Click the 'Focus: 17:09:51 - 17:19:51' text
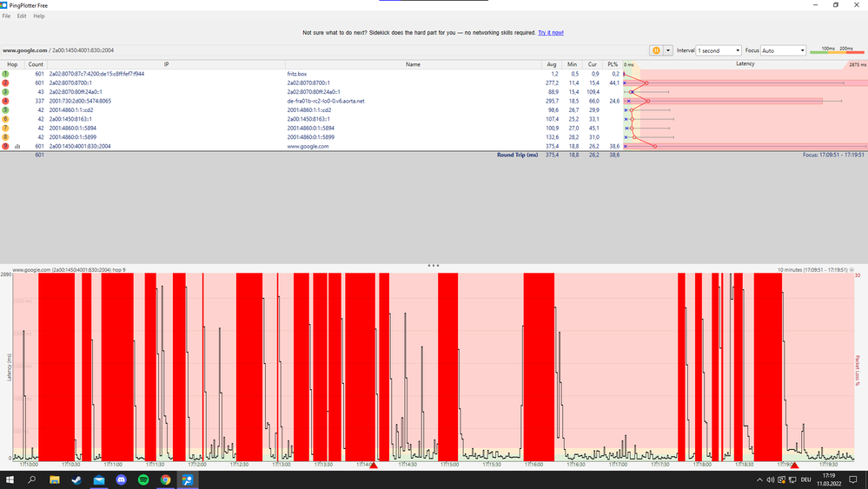 (x=833, y=155)
